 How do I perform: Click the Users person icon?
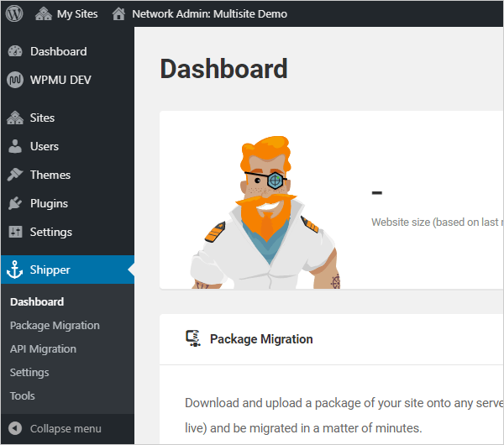tap(15, 146)
